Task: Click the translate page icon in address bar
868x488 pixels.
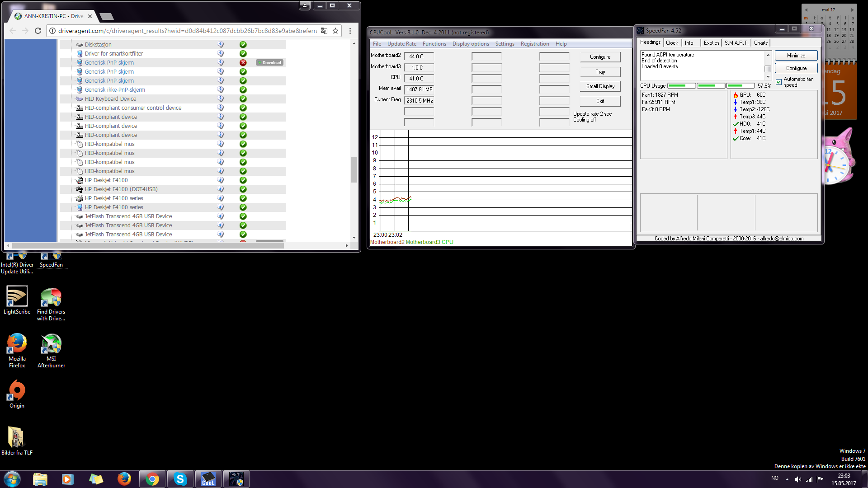Action: (x=324, y=31)
